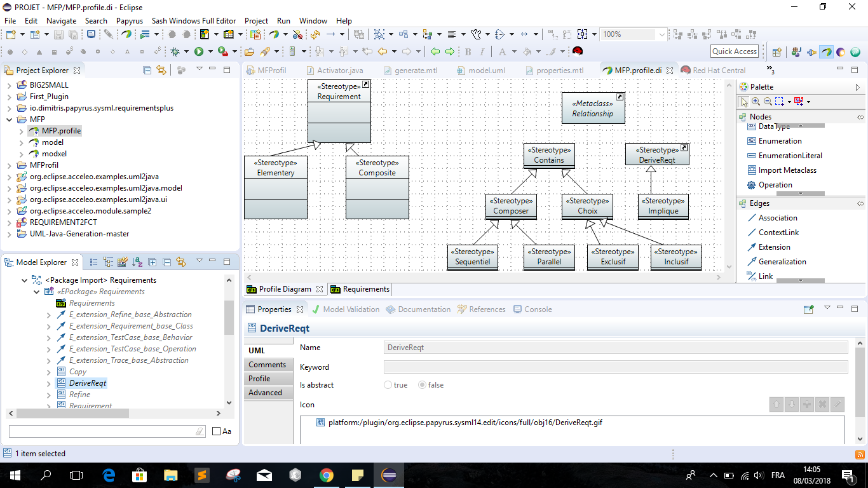
Task: Click the Open Type toolbar folder icon
Action: 250,51
